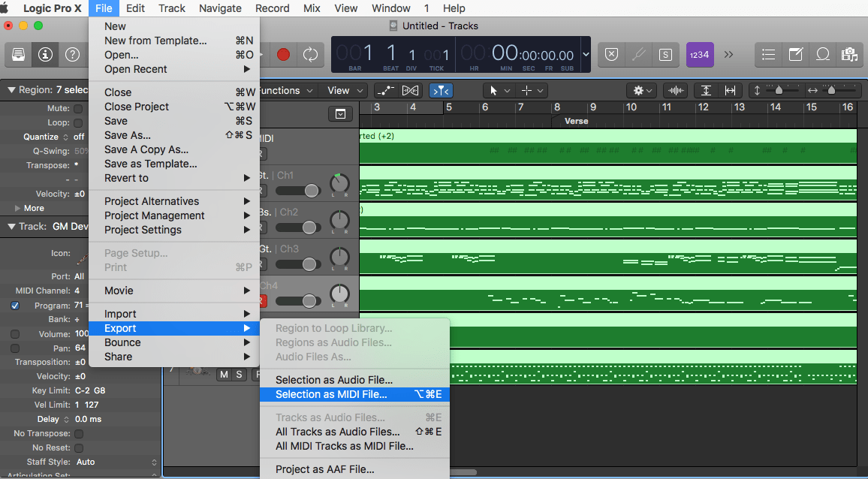This screenshot has width=868, height=479.
Task: Open the Note Pads icon
Action: (x=795, y=54)
